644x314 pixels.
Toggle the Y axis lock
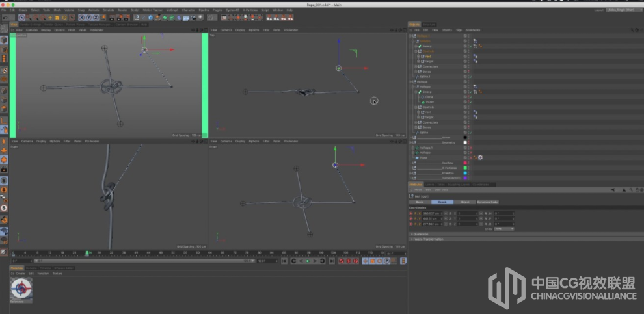point(88,18)
